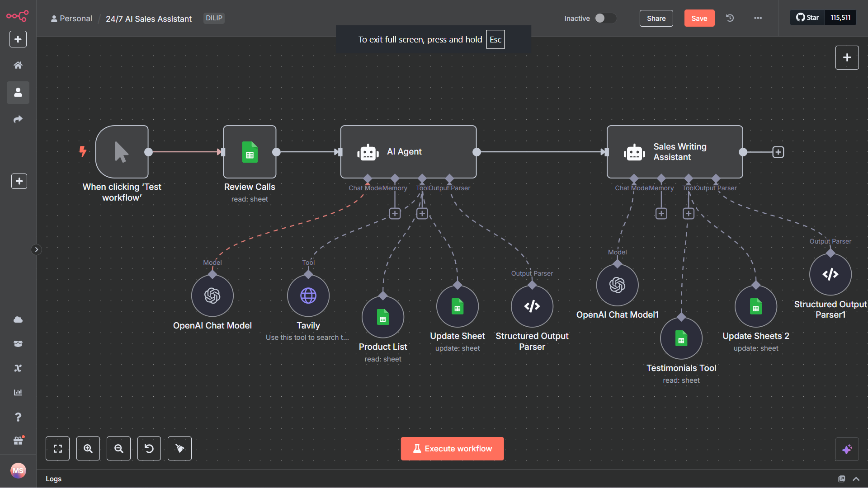The image size is (868, 488).
Task: Open Insights using the chart icon
Action: [18, 392]
